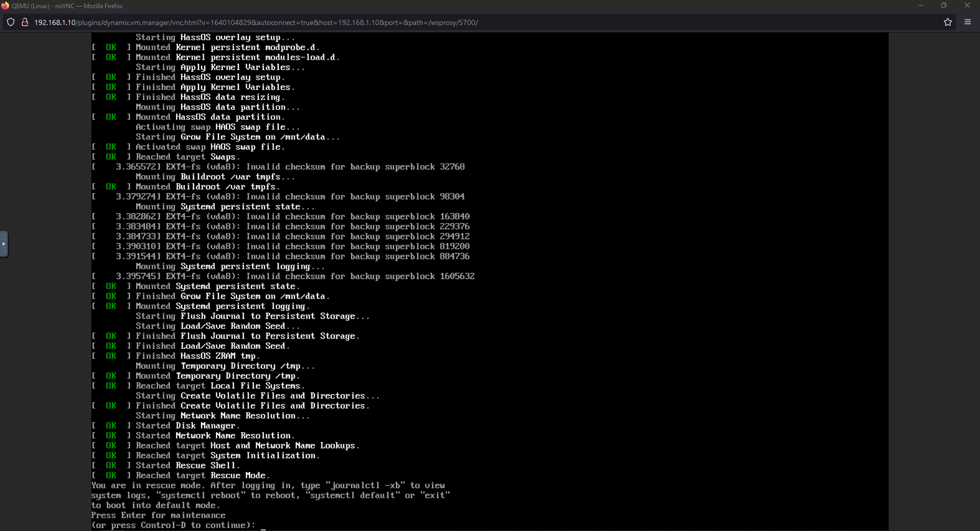Click the 'Finished HassOS data resizing' line
This screenshot has height=531, width=980.
click(x=188, y=97)
